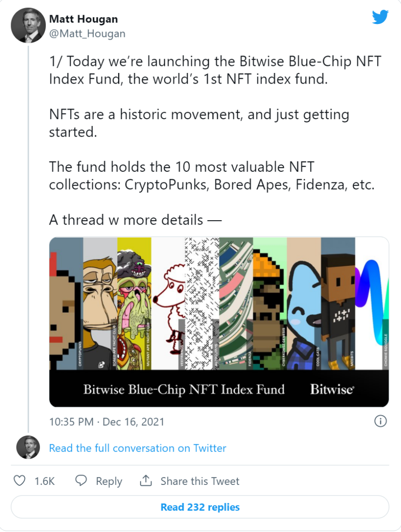
Task: Read the full conversation on Twitter
Action: (x=138, y=448)
